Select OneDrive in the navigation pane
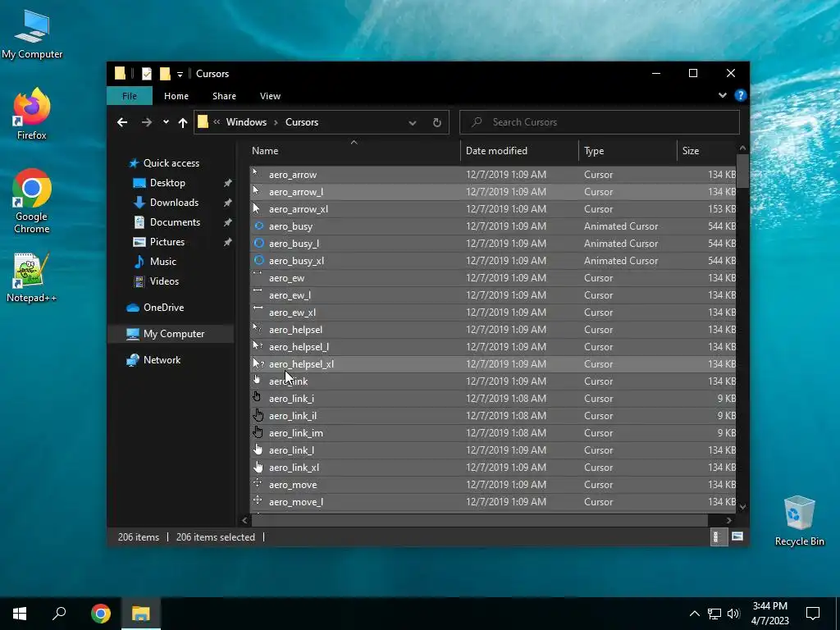 tap(163, 308)
